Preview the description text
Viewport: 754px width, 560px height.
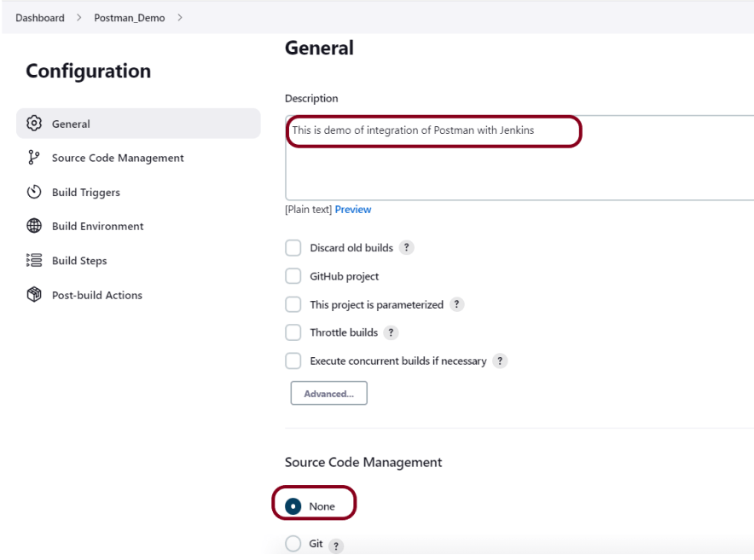point(353,210)
